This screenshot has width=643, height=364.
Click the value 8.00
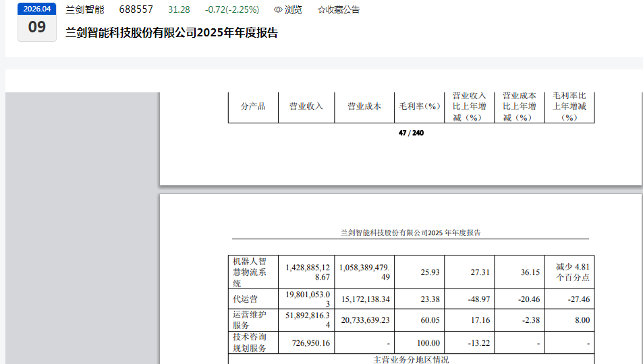tap(582, 321)
